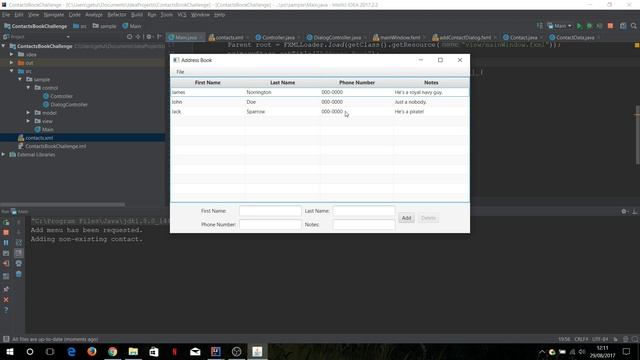
Task: Toggle scroll to end icon in Run console toolbar
Action: click(19, 253)
